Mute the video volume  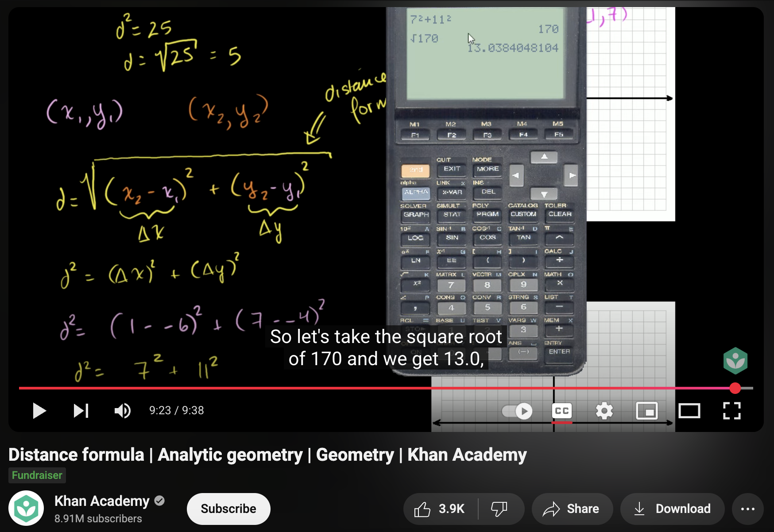pos(122,411)
